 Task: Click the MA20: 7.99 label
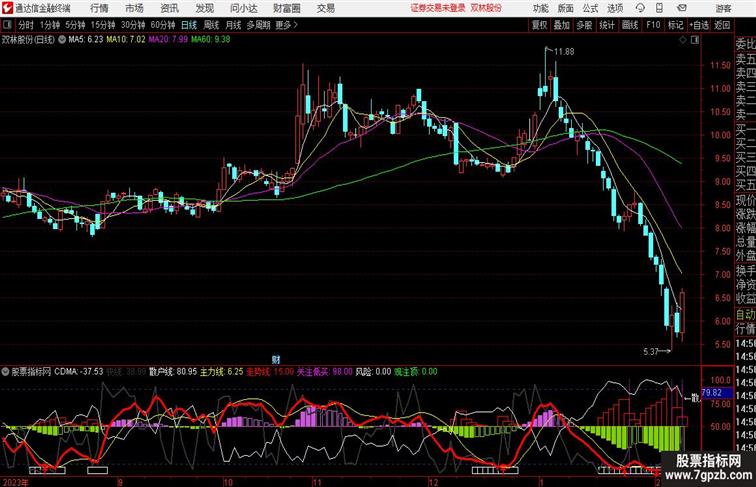point(168,40)
